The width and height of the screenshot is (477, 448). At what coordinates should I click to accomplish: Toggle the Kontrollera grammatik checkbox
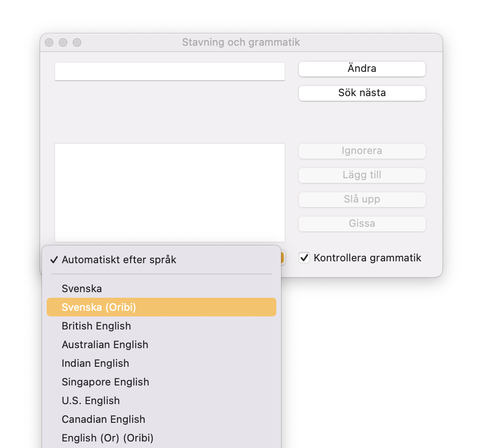pyautogui.click(x=304, y=258)
